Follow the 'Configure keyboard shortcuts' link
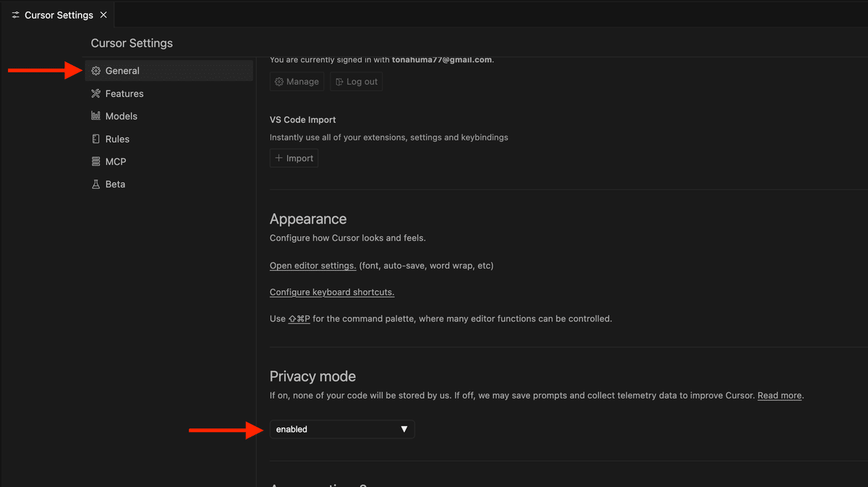The height and width of the screenshot is (487, 868). 332,292
